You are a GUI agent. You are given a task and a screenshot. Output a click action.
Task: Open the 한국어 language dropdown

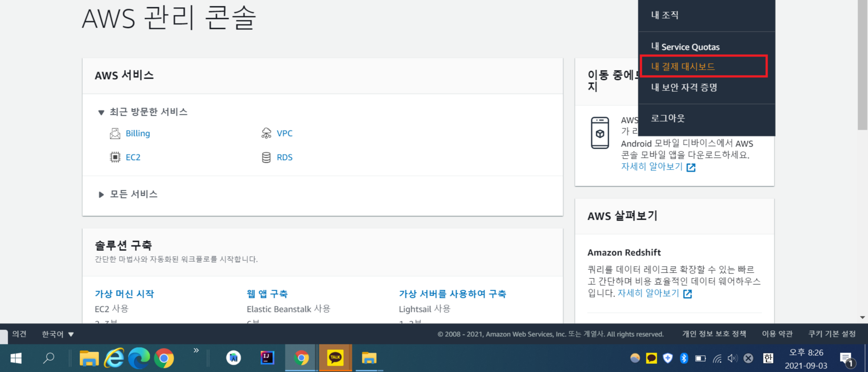click(x=58, y=334)
